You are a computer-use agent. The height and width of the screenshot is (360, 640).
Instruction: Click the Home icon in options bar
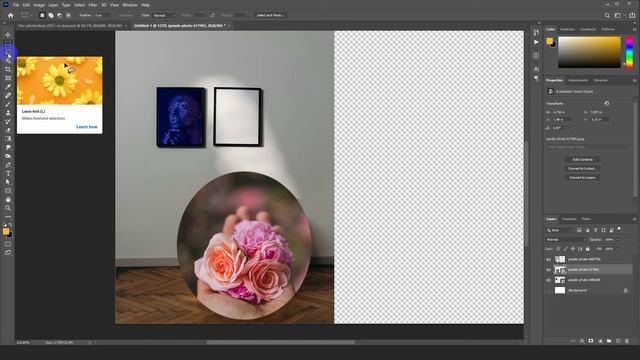(x=11, y=16)
